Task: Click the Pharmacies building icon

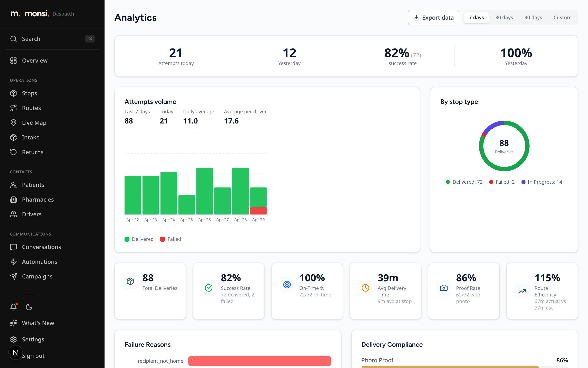Action: point(14,200)
